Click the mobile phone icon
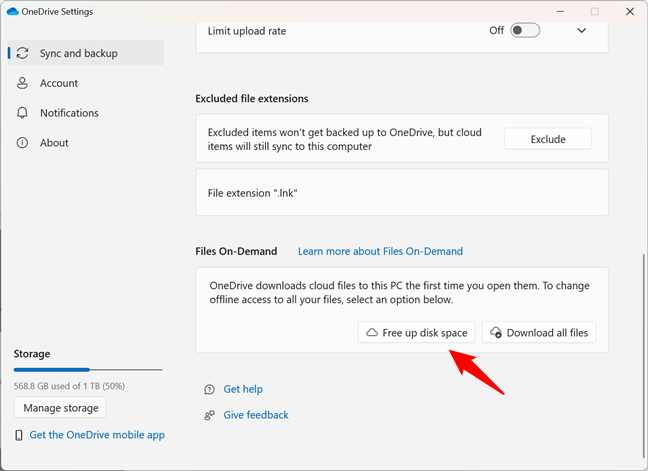 click(x=20, y=435)
